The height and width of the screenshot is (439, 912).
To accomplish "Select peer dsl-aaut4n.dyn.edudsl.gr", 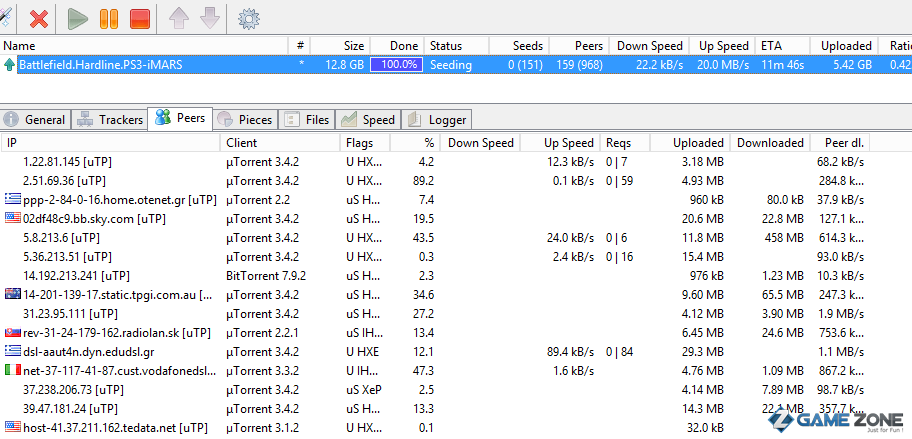I will click(89, 352).
